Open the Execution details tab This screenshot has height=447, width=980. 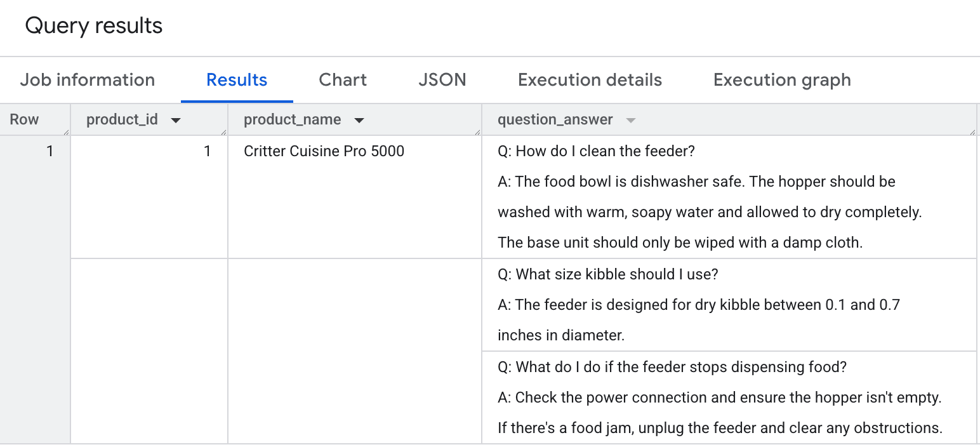coord(590,80)
